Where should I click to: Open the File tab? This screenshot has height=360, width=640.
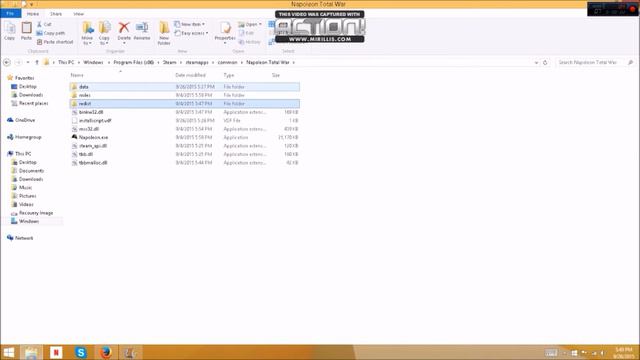(11, 14)
